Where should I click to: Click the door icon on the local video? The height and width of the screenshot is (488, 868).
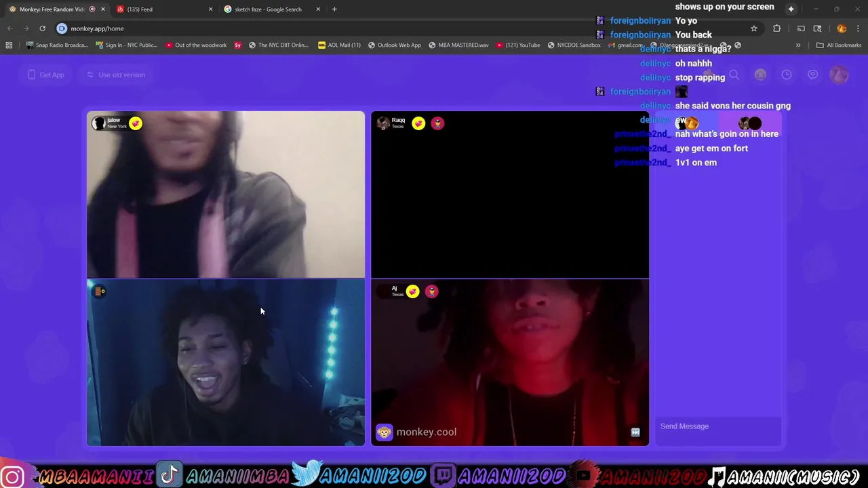(99, 291)
